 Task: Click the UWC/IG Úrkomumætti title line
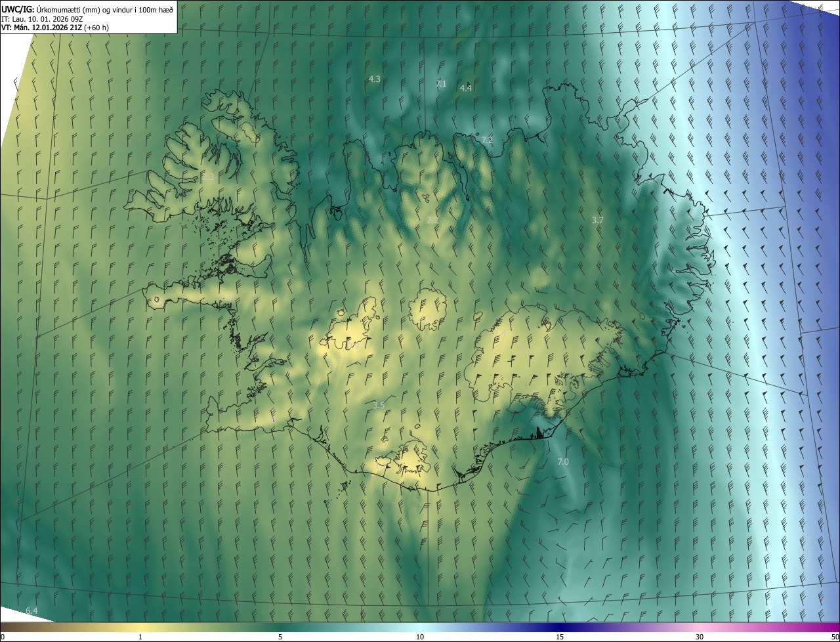click(x=87, y=9)
